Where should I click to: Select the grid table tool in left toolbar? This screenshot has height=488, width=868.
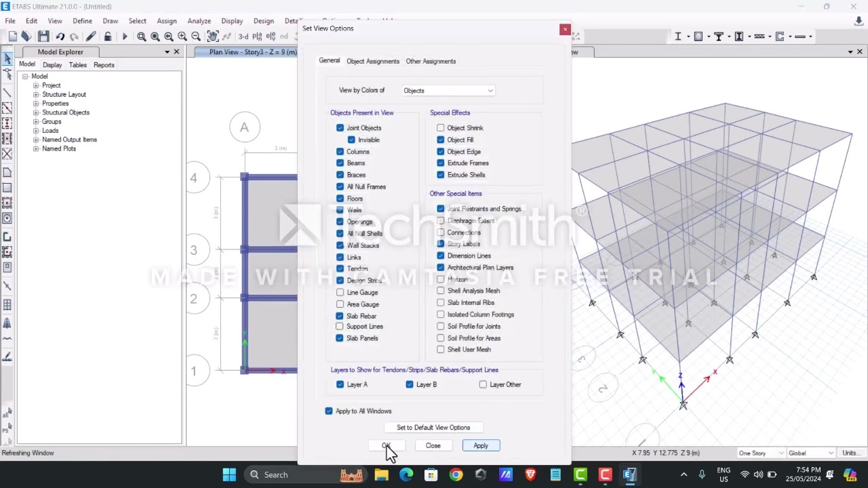7,304
